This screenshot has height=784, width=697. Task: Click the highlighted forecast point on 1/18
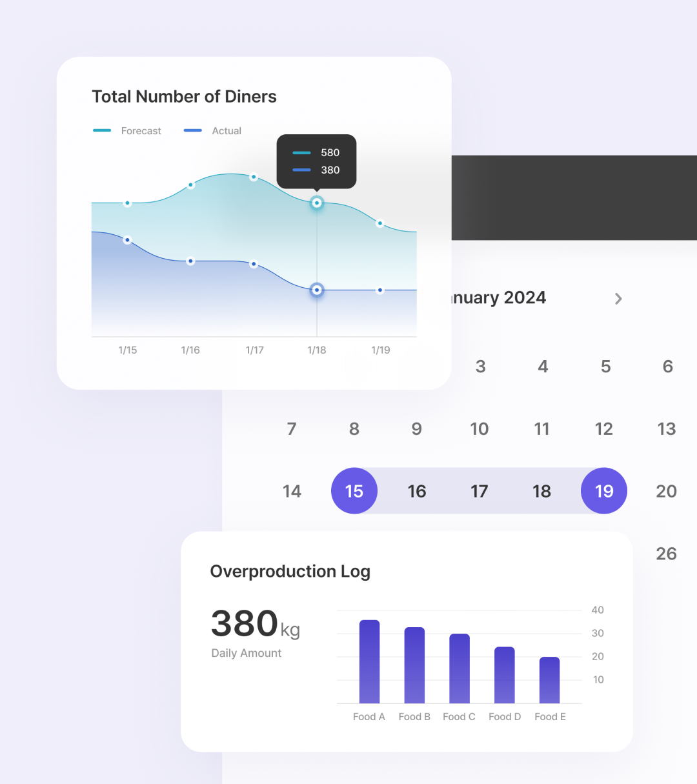[317, 203]
